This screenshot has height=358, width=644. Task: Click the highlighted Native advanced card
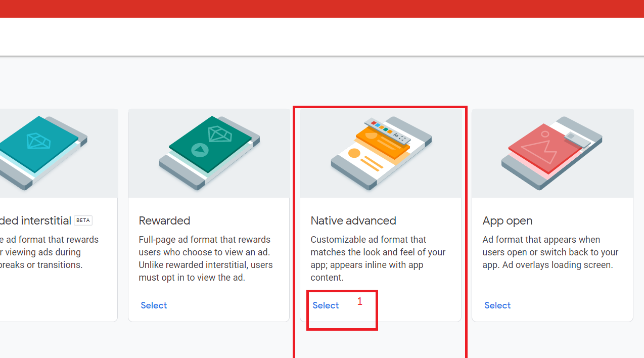pyautogui.click(x=380, y=212)
